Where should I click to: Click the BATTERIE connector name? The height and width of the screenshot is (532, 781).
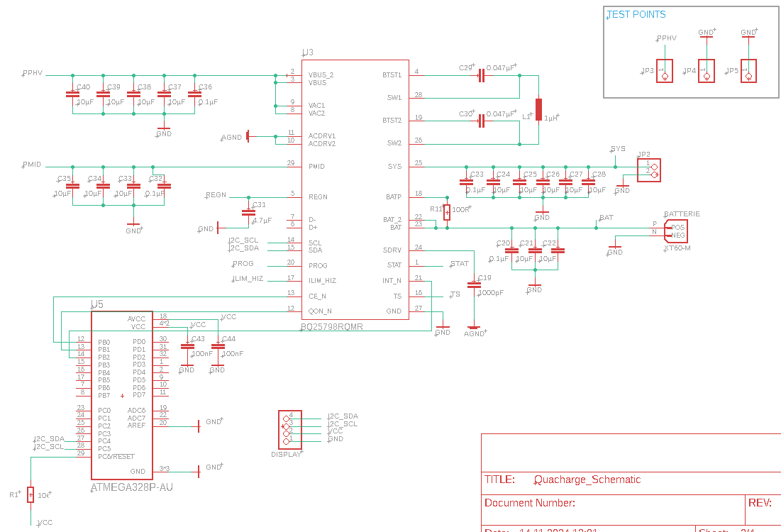[682, 214]
